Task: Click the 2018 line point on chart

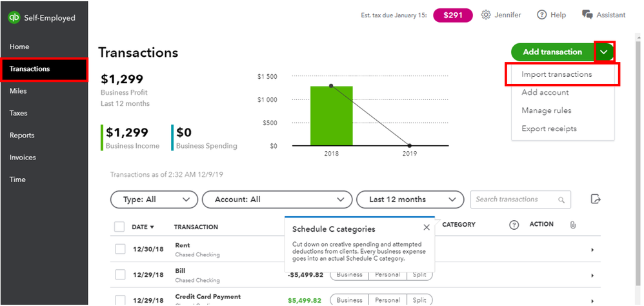Action: point(331,86)
